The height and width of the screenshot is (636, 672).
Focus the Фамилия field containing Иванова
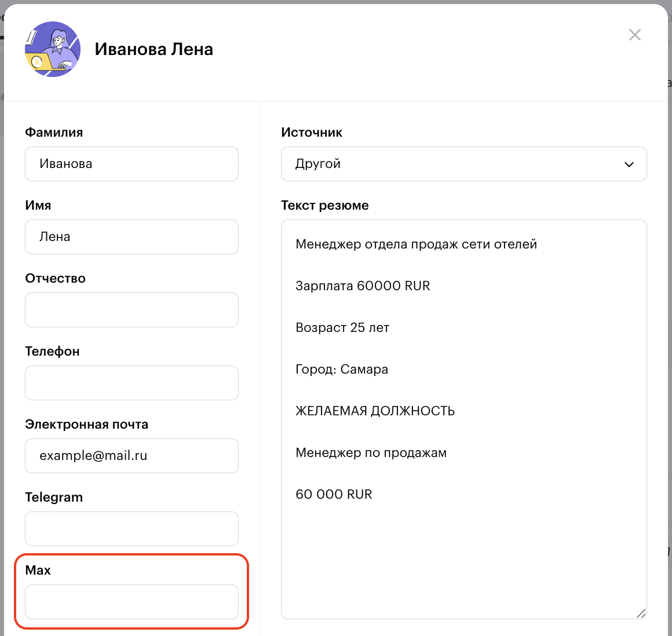click(132, 164)
